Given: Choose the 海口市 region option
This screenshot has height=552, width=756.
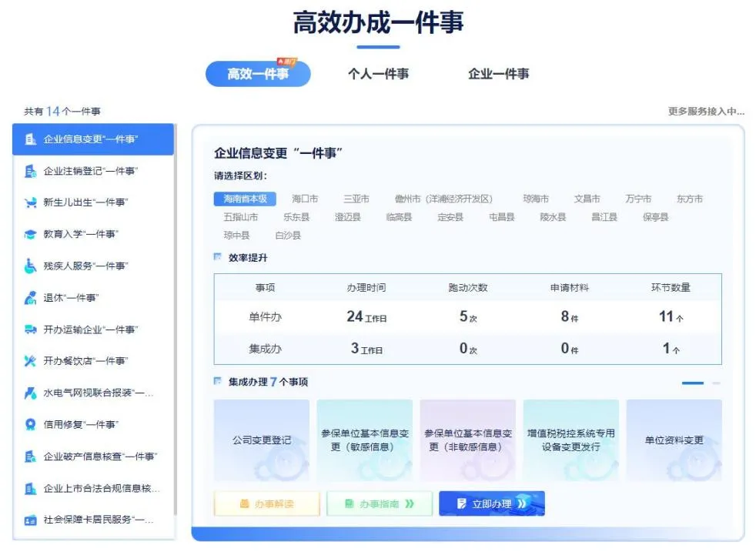Looking at the screenshot, I should [305, 198].
